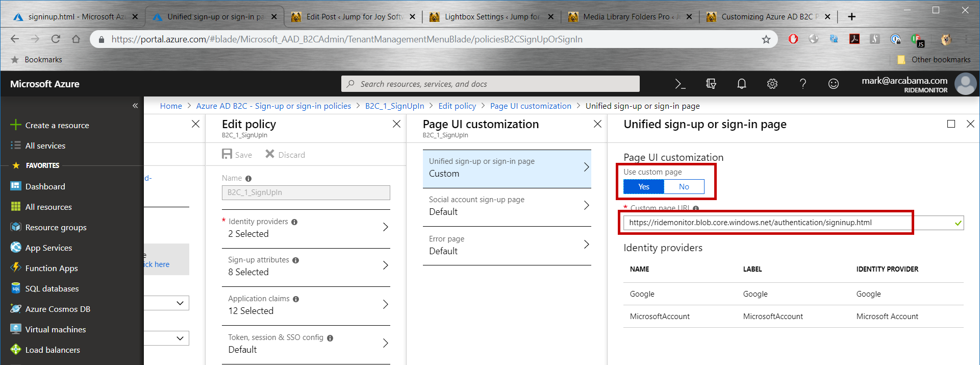The height and width of the screenshot is (365, 980).
Task: Open All services in the sidebar
Action: click(x=45, y=145)
